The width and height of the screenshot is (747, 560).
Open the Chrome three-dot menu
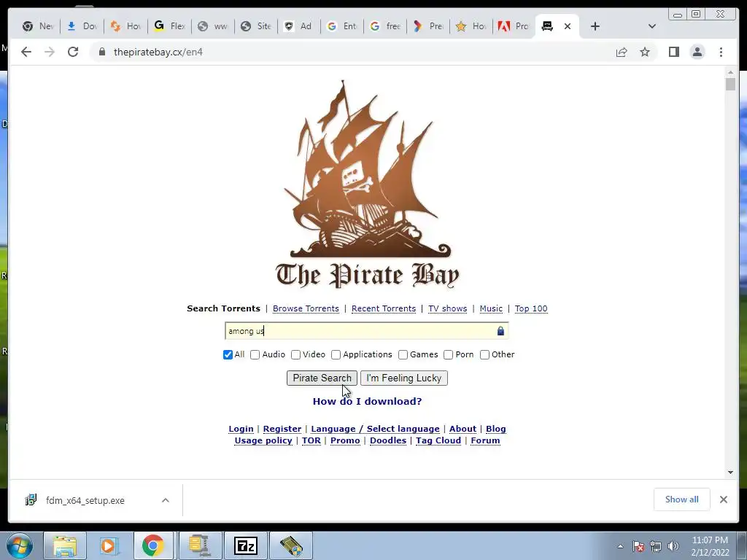pyautogui.click(x=721, y=52)
